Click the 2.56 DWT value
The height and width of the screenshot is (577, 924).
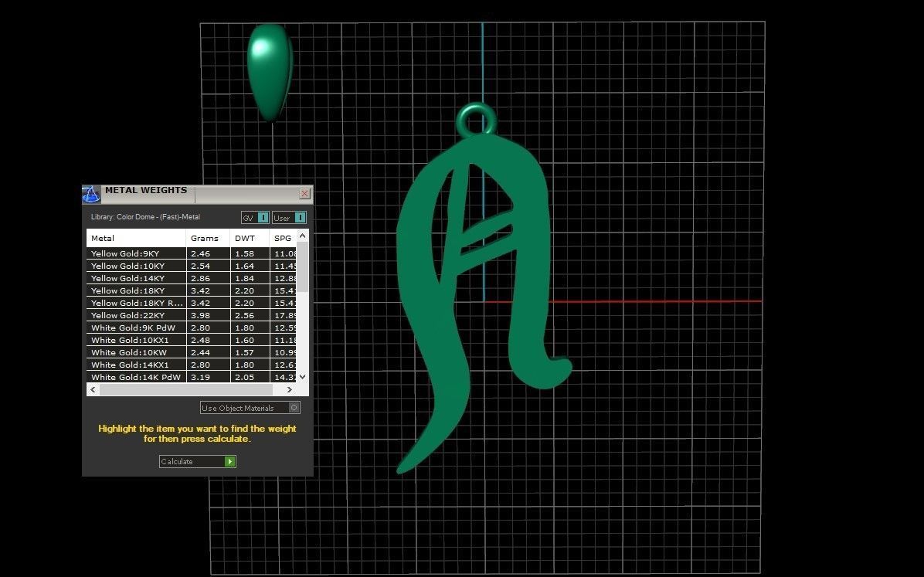245,315
